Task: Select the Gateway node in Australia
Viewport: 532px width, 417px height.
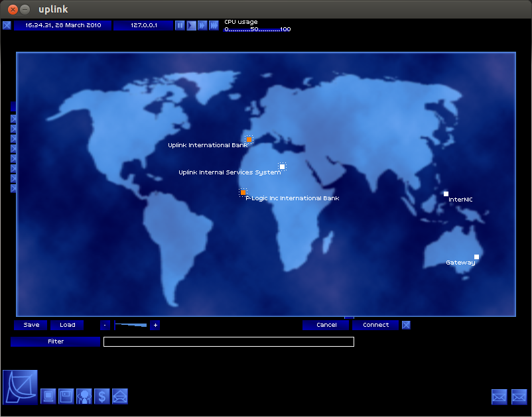Action: (477, 257)
